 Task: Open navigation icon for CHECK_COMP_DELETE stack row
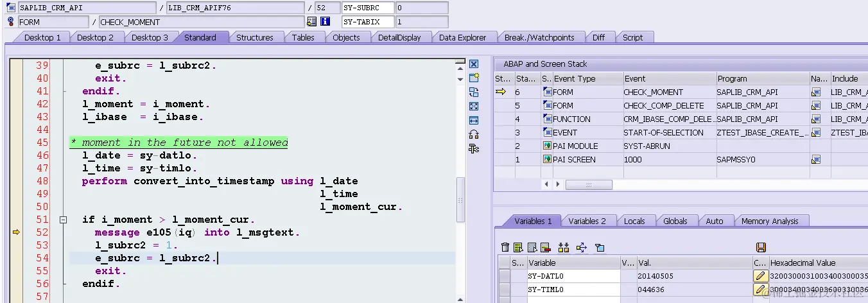[x=816, y=105]
